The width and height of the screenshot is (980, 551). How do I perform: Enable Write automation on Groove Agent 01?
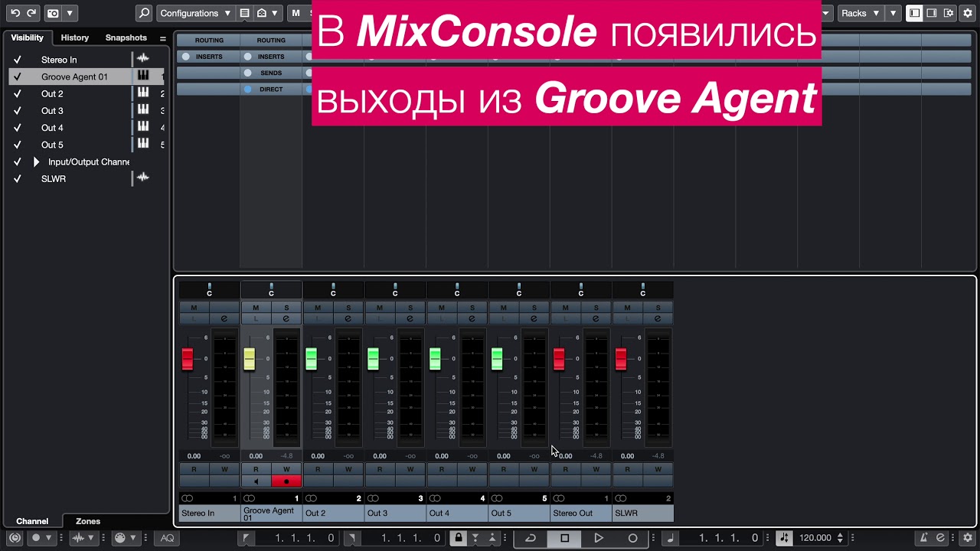[286, 469]
